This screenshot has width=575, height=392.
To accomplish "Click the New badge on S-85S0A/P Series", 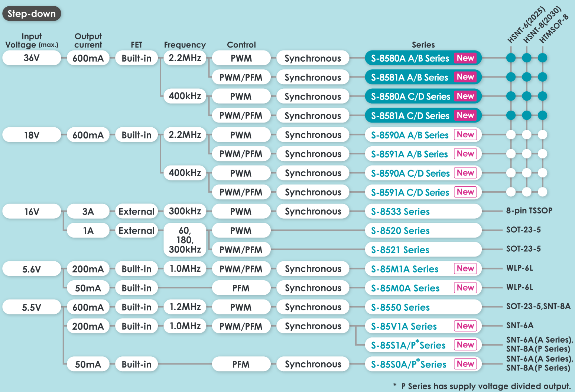I will (x=465, y=364).
